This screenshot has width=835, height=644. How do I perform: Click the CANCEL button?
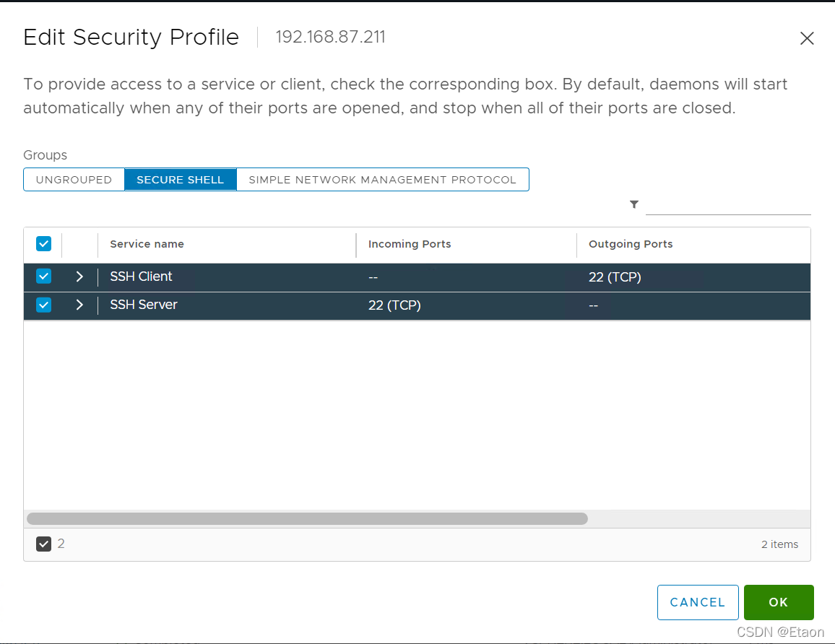[698, 602]
